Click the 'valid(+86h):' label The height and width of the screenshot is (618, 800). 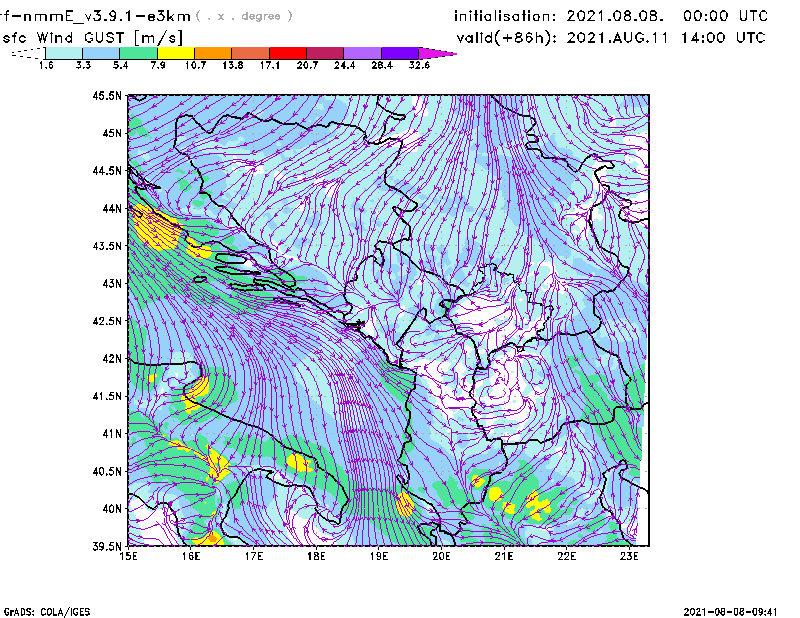(507, 38)
